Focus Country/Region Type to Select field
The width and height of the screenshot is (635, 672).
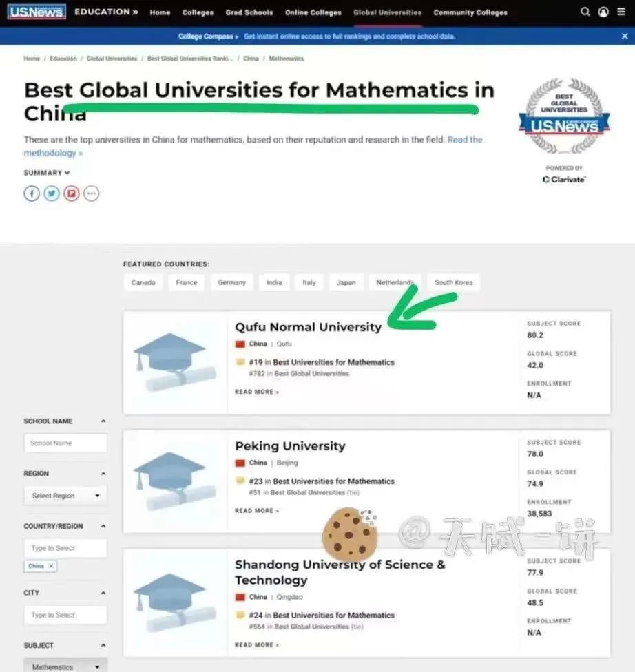(65, 548)
